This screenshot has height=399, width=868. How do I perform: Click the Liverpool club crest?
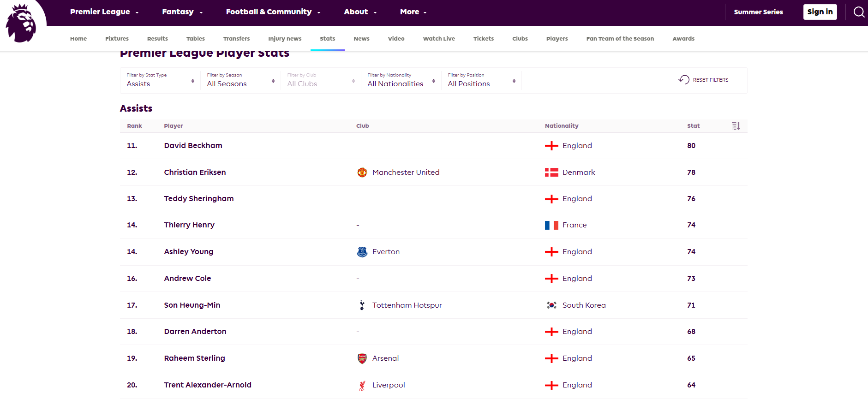click(x=362, y=386)
